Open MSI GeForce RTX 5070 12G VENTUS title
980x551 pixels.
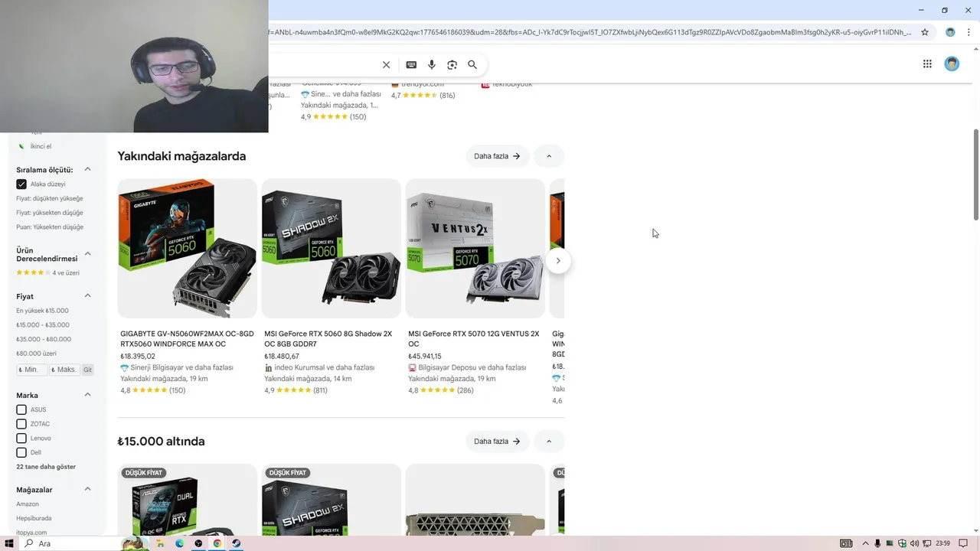pyautogui.click(x=474, y=339)
